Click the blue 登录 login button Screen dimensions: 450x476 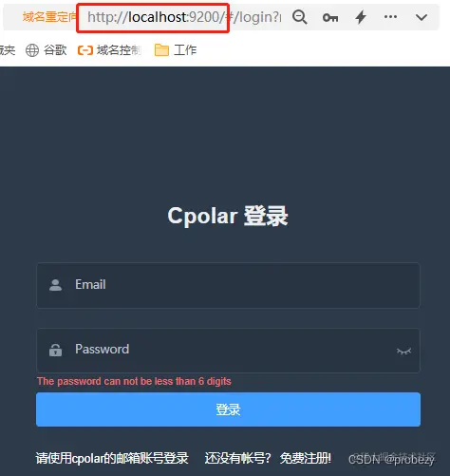click(228, 409)
